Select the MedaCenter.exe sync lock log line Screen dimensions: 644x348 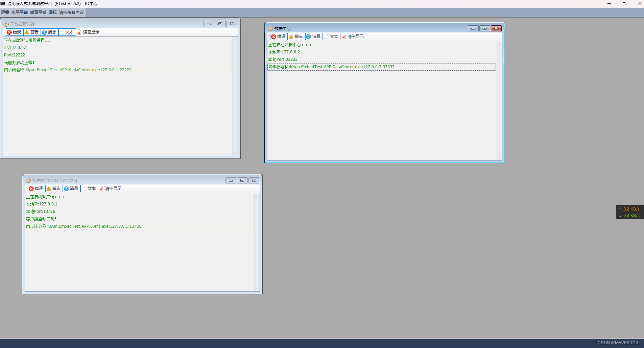coord(118,70)
